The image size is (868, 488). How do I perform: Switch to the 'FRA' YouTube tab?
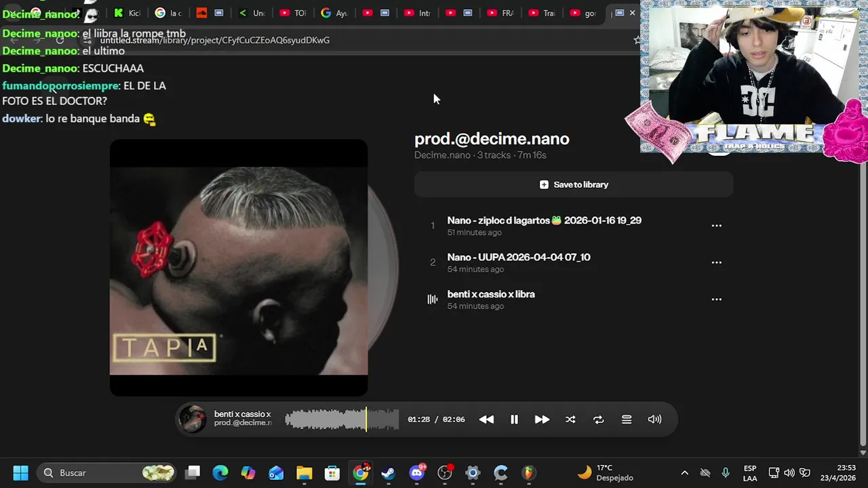coord(499,13)
